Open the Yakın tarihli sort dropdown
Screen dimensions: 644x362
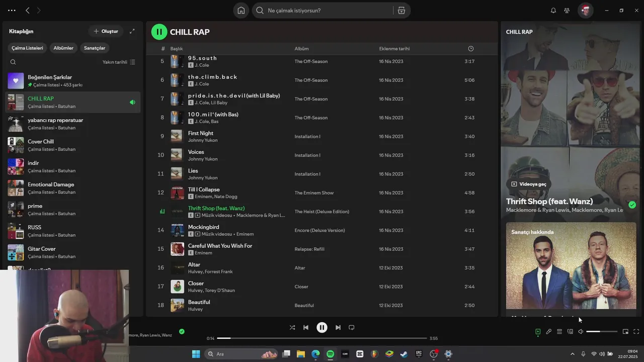pos(119,62)
